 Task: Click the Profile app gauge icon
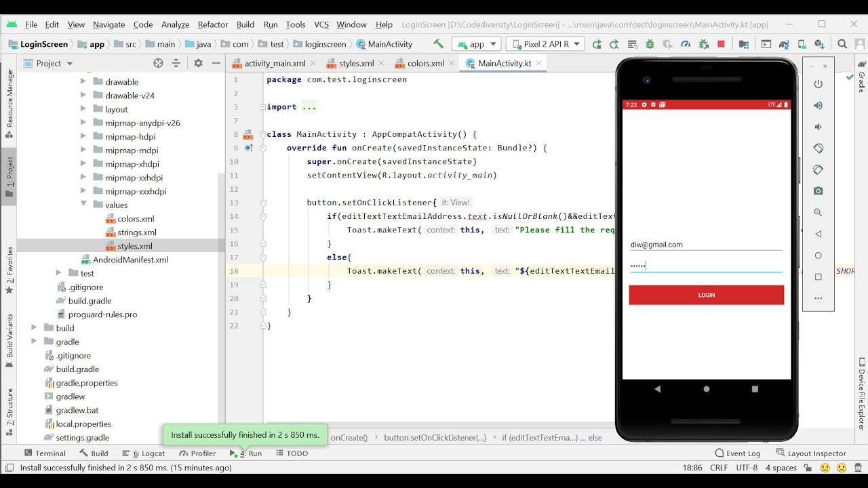pos(685,44)
